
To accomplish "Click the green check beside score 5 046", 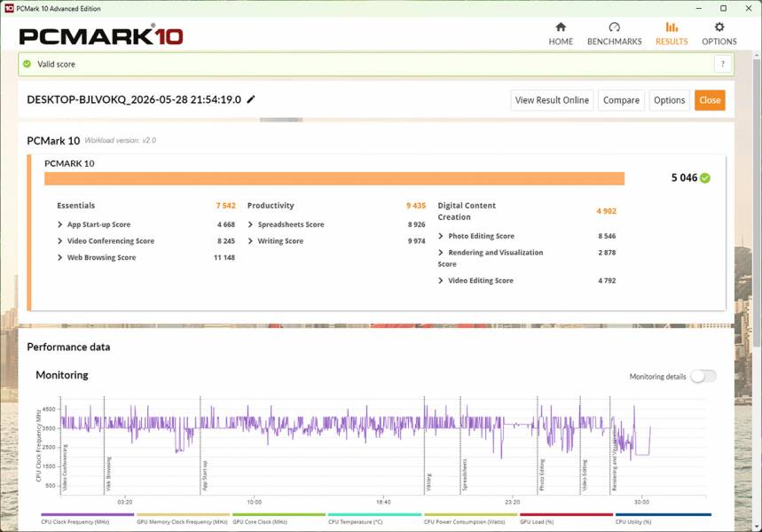I will pyautogui.click(x=705, y=178).
